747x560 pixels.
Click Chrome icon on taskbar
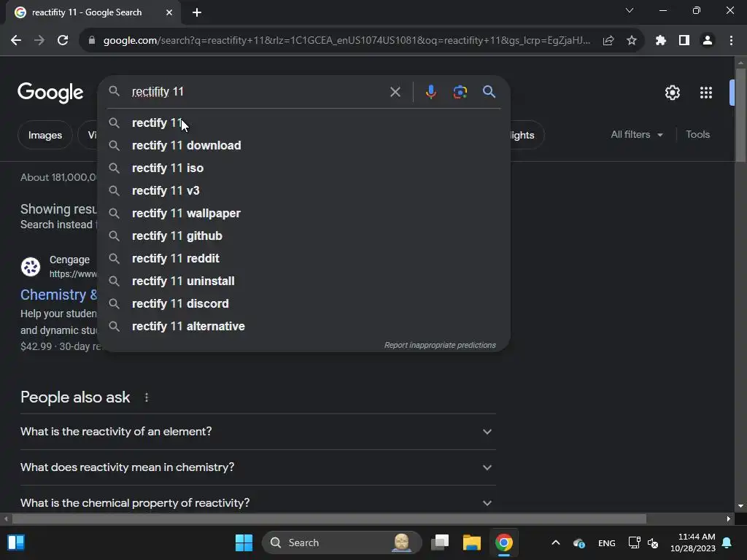click(x=503, y=542)
